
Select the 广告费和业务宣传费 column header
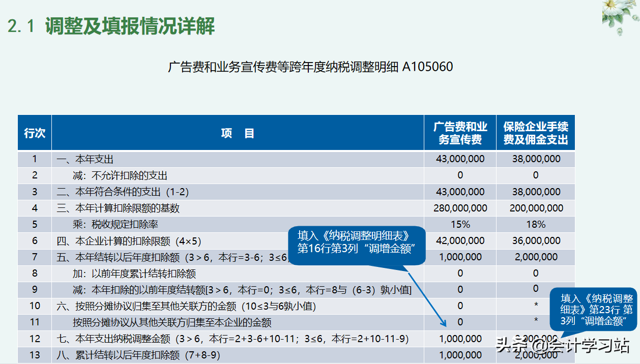tap(459, 132)
